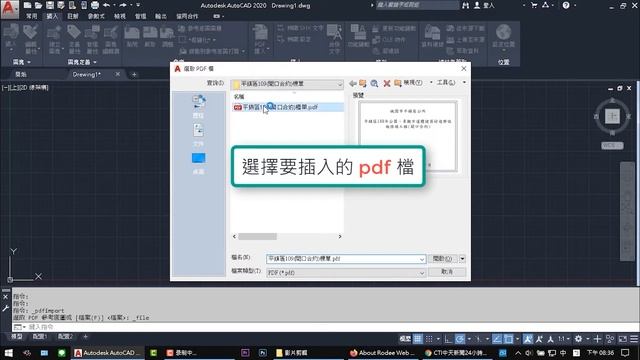Toggle object snap tracking in status bar

pyautogui.click(x=497, y=339)
